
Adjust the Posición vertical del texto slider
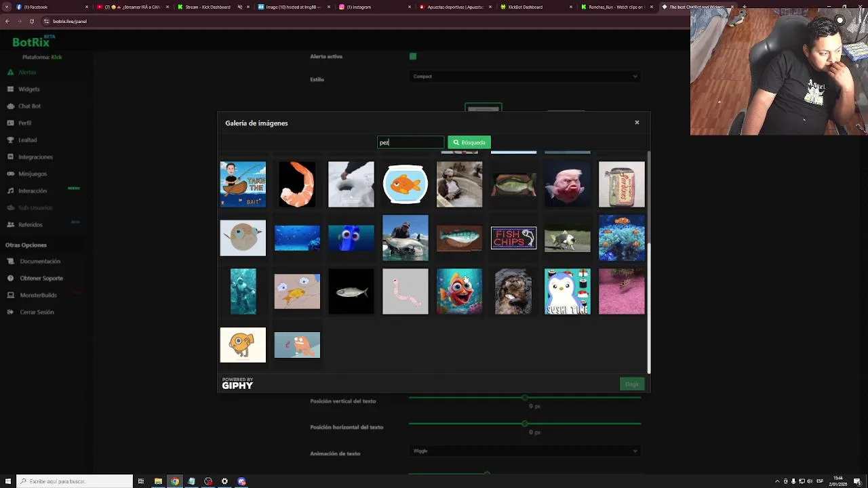(524, 397)
